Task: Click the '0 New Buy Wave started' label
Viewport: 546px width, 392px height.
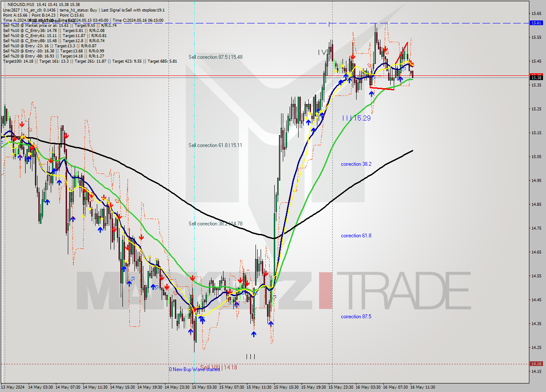Action: coord(195,369)
